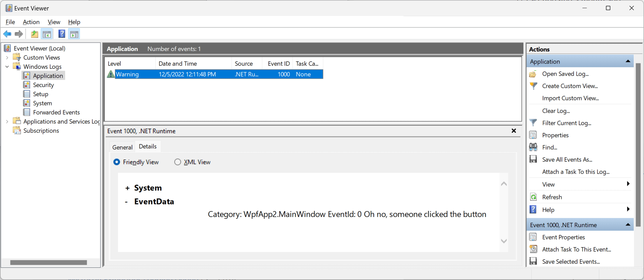Click the Find binoculars icon

pos(533,147)
